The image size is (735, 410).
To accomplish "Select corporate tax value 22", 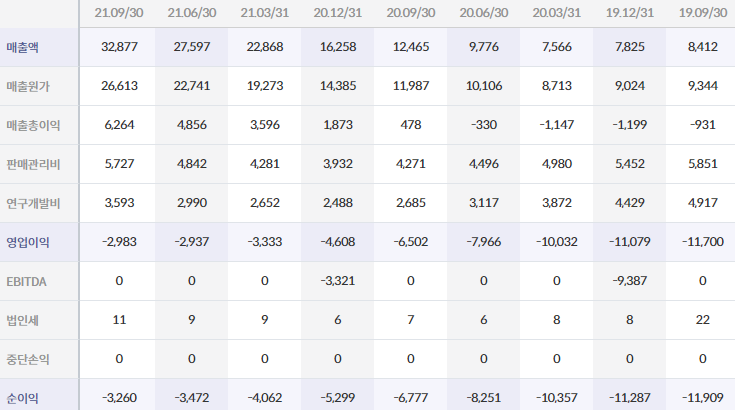I will coord(703,320).
